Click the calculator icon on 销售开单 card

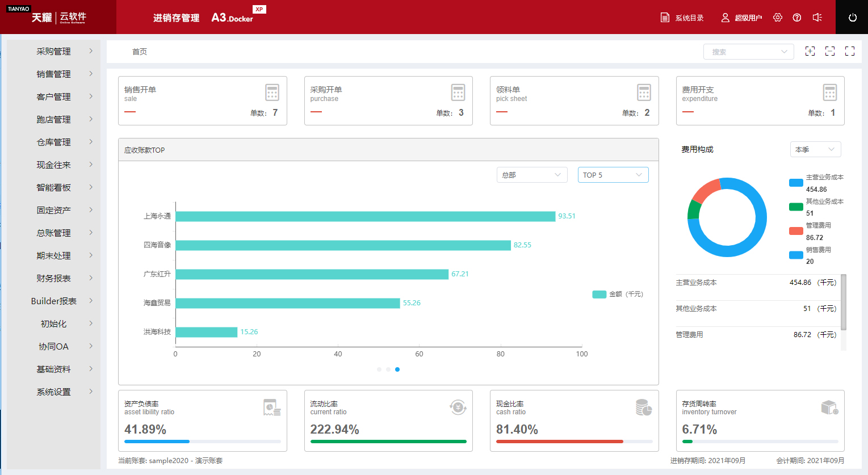[x=272, y=93]
